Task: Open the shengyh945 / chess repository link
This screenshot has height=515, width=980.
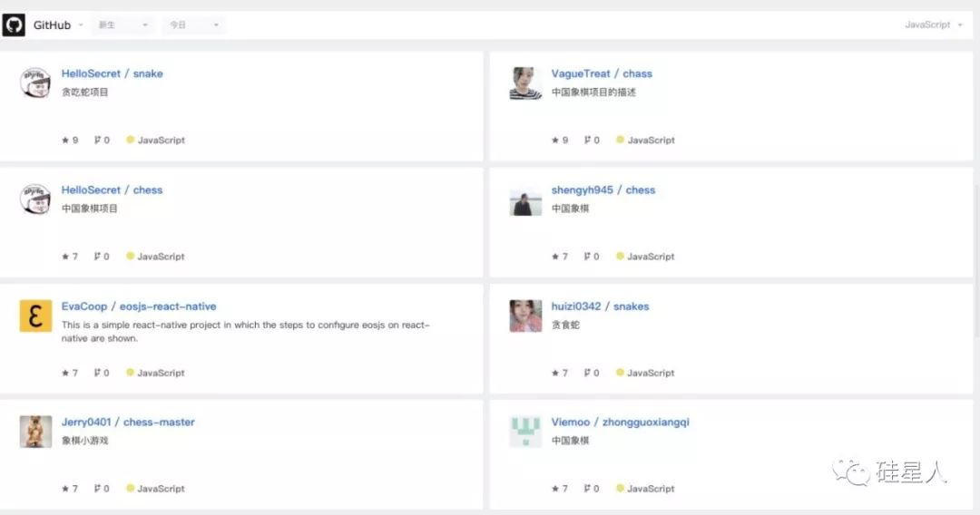Action: pos(603,189)
